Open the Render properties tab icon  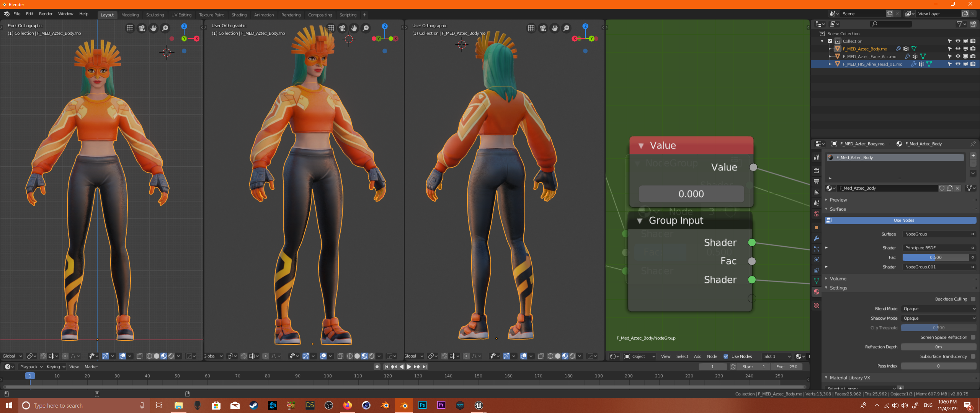[817, 171]
